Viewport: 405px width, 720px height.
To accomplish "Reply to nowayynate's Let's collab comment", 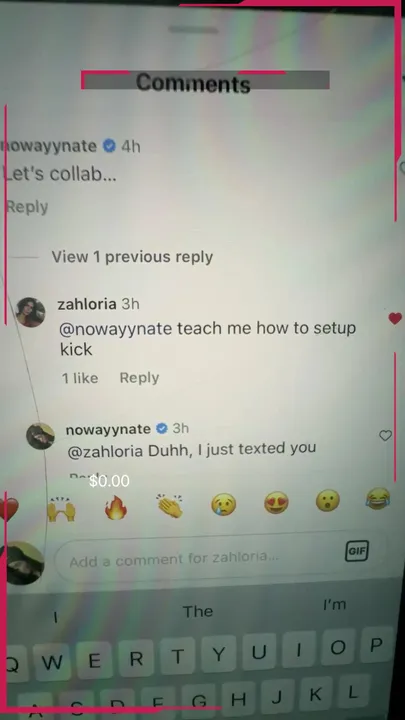I will [x=27, y=207].
